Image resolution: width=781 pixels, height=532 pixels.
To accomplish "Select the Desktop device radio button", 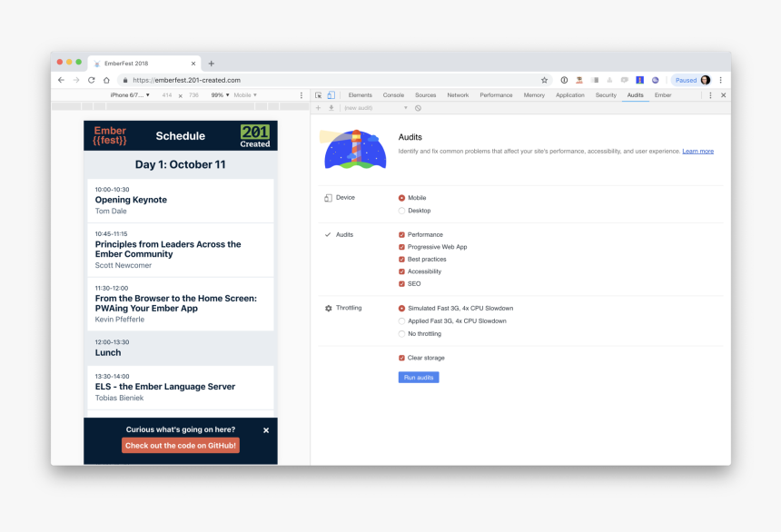I will (401, 211).
